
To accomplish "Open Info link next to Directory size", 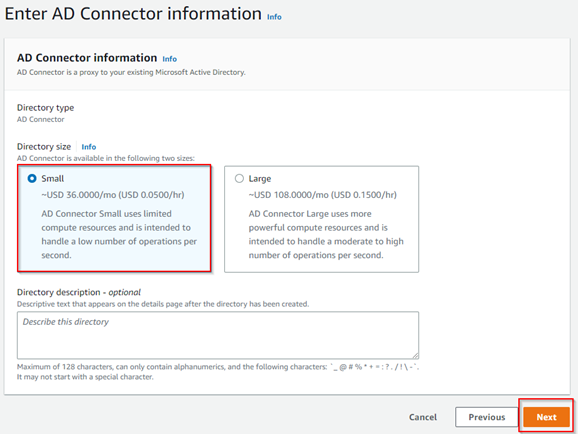I will [88, 147].
